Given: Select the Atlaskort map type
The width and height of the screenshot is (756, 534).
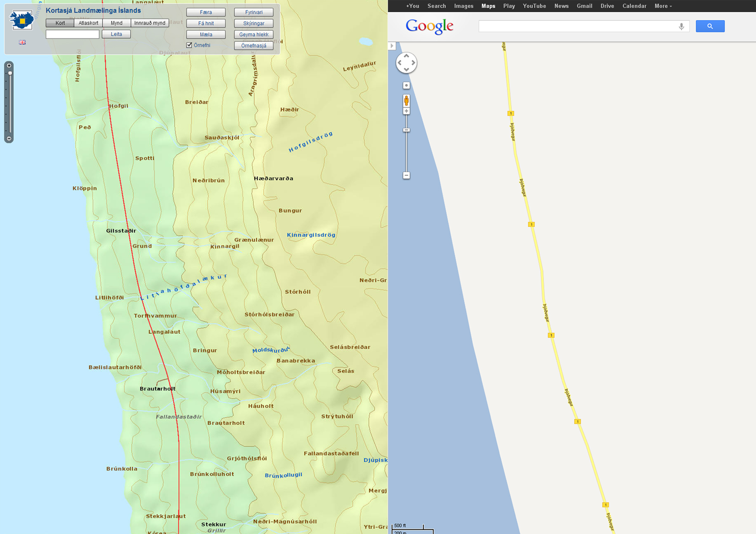Looking at the screenshot, I should tap(88, 23).
